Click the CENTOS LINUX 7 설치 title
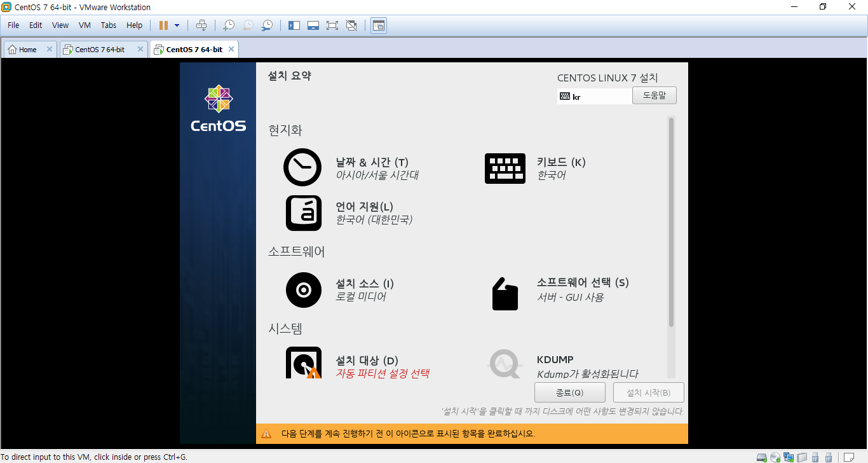The width and height of the screenshot is (868, 463). click(607, 78)
